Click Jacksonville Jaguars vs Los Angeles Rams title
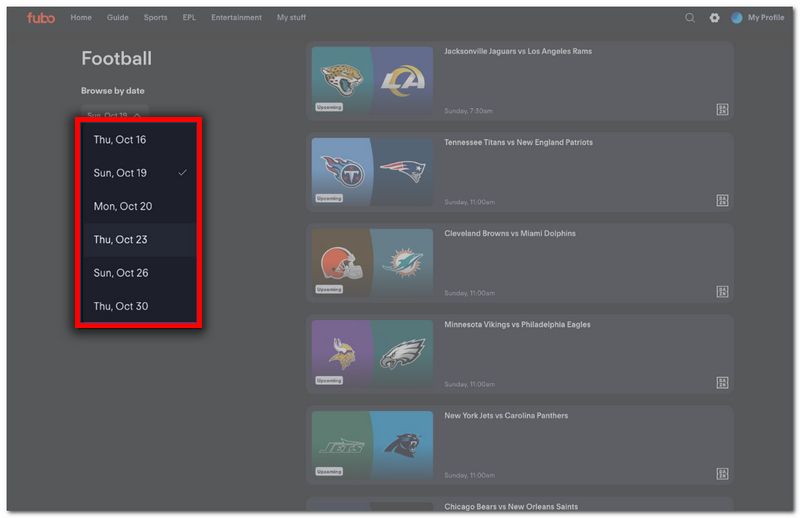The image size is (800, 518). pos(518,51)
